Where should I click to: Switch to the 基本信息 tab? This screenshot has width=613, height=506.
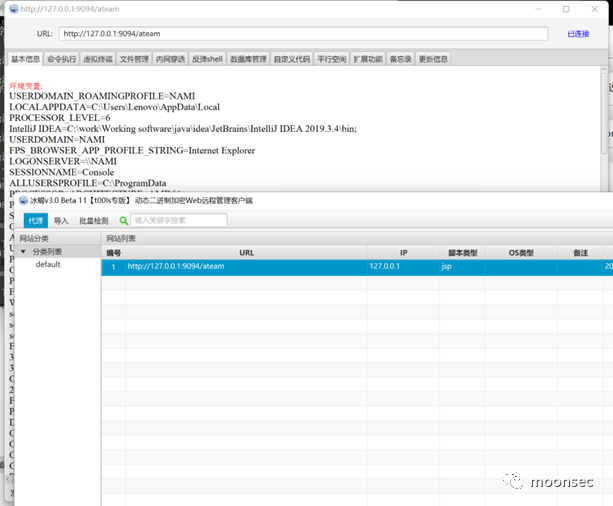tap(25, 59)
